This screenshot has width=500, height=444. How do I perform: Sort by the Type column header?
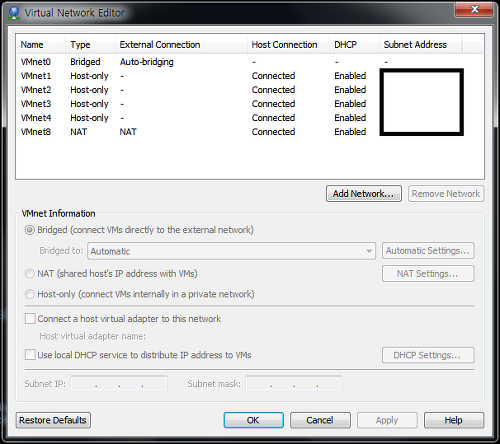click(90, 45)
